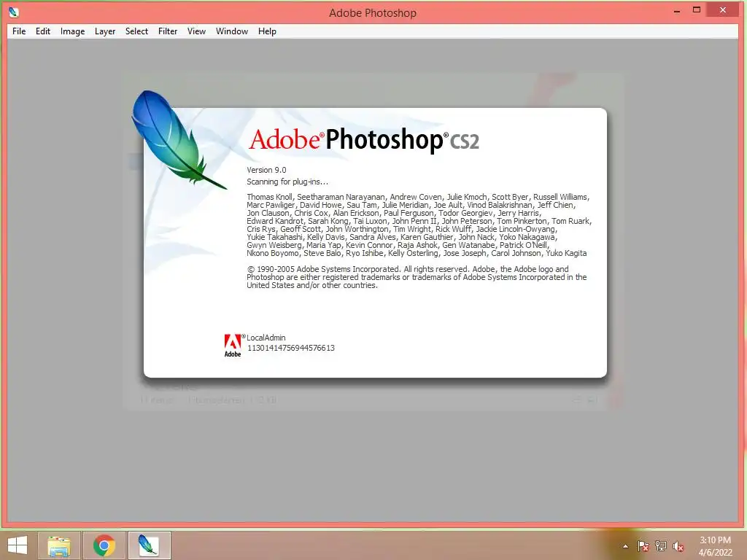
Task: Open the Image menu
Action: click(72, 31)
